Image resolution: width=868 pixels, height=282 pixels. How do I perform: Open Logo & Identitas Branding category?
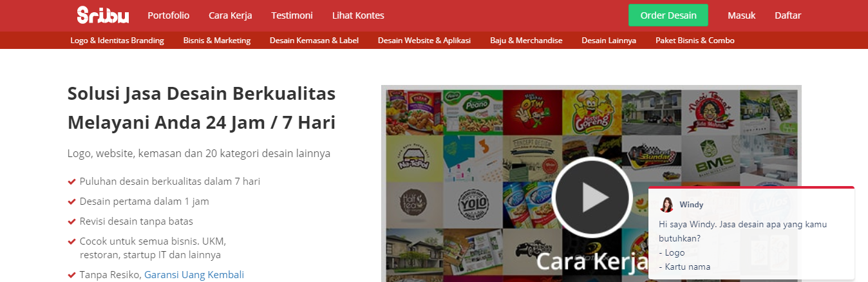click(x=117, y=40)
